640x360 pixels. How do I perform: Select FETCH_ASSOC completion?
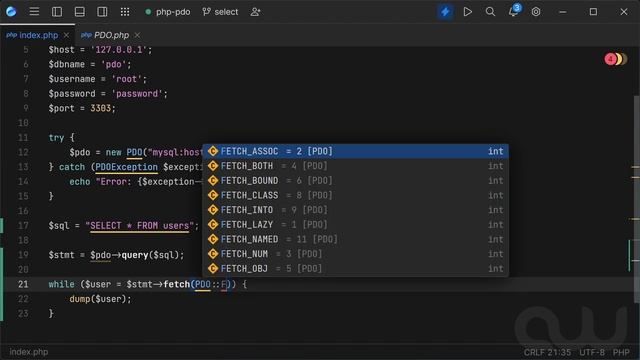pyautogui.click(x=356, y=151)
